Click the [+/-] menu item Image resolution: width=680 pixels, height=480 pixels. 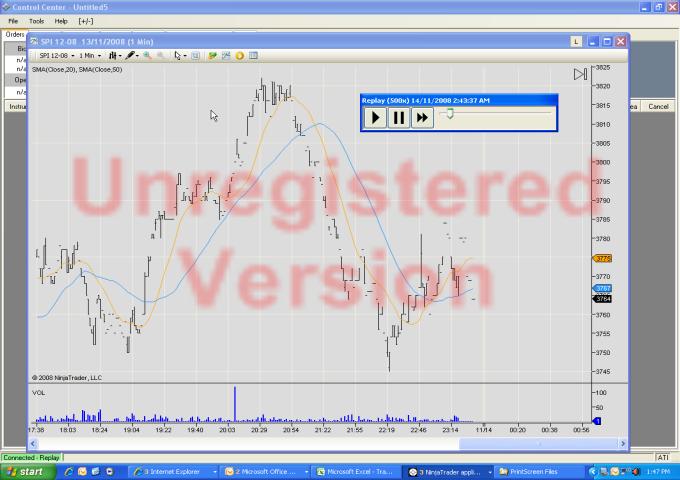pyautogui.click(x=85, y=21)
